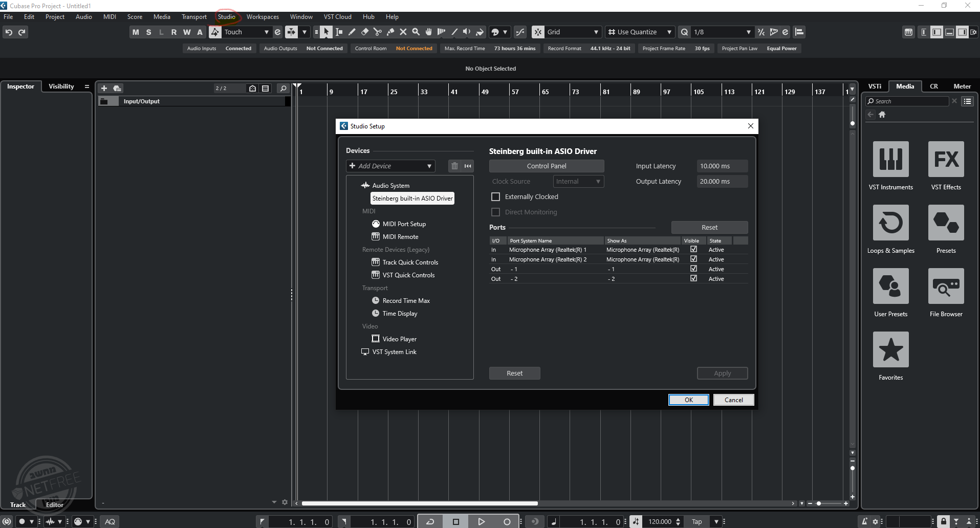Viewport: 980px width, 528px height.
Task: Select MIDI Port Setup device
Action: point(399,224)
